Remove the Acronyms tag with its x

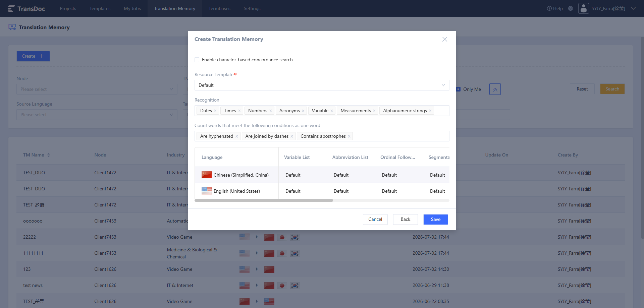(x=303, y=111)
